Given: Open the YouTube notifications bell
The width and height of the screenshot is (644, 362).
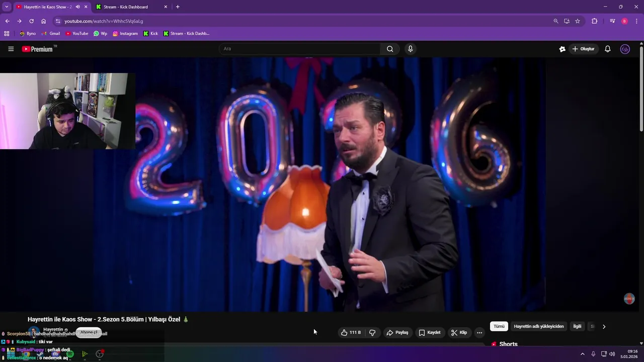Looking at the screenshot, I should tap(608, 49).
